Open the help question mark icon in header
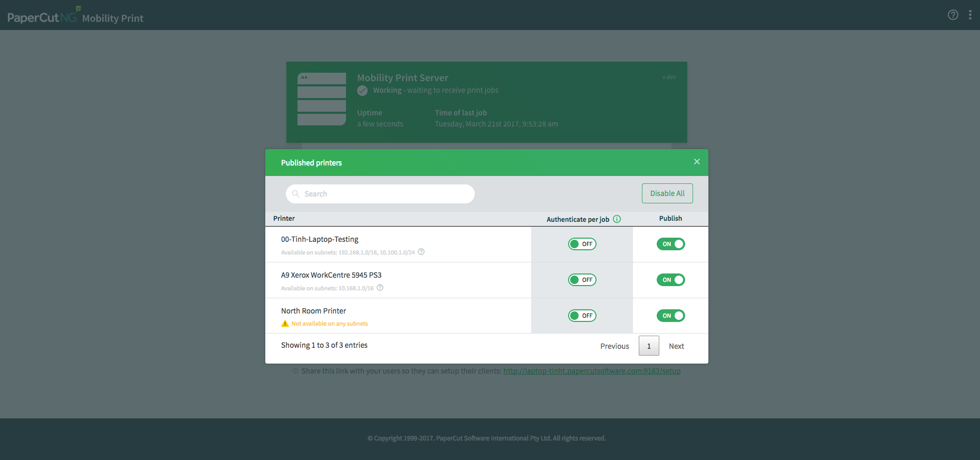This screenshot has height=460, width=980. point(953,15)
